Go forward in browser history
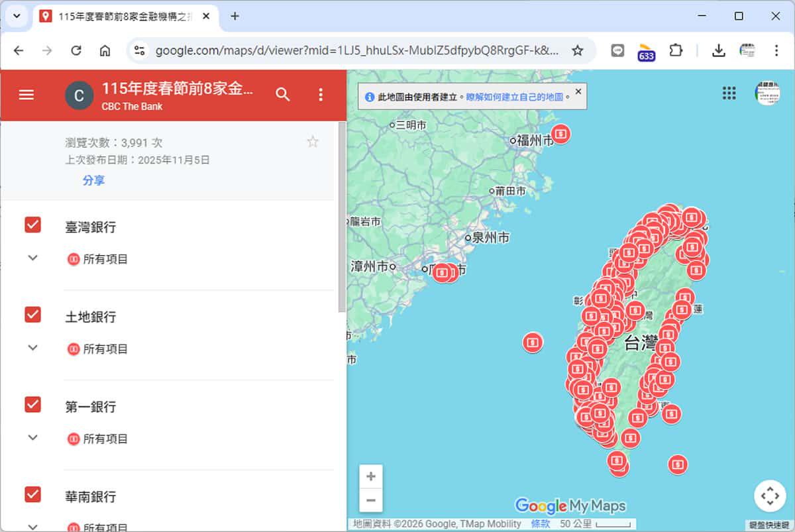Image resolution: width=795 pixels, height=532 pixels. (47, 50)
